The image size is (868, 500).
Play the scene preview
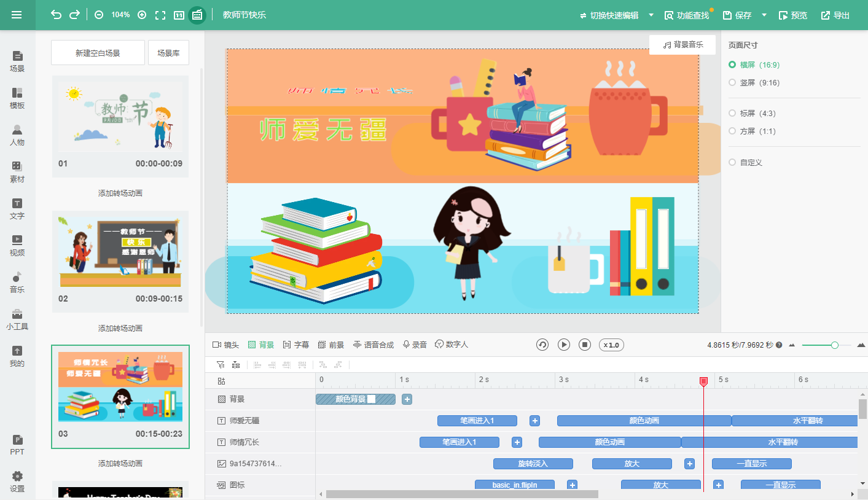click(564, 345)
